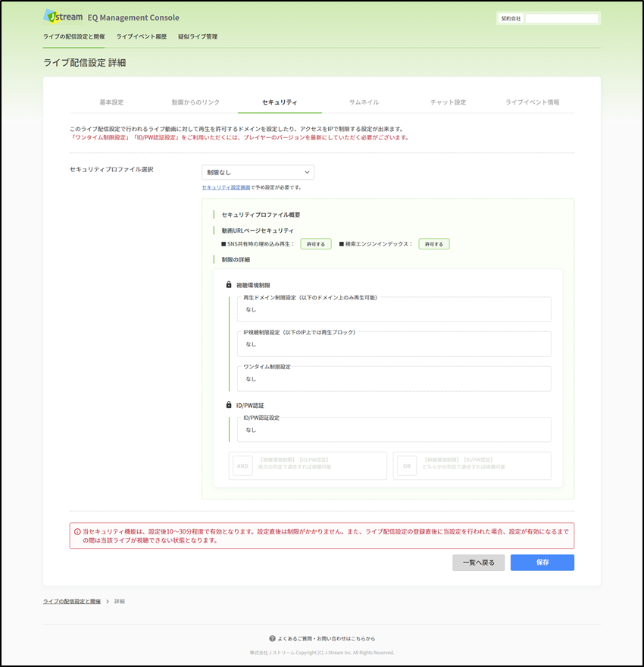The height and width of the screenshot is (667, 644).
Task: Click the lock icon beside ID/PW認証
Action: [x=229, y=405]
